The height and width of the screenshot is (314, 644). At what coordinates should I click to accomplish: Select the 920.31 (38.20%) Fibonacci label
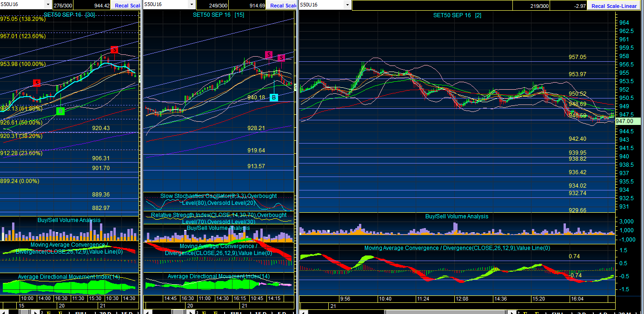click(x=21, y=136)
